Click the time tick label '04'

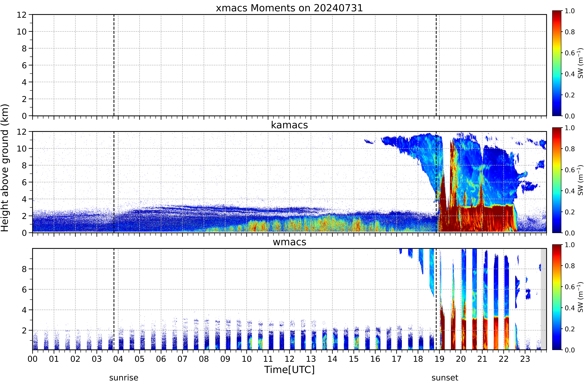[x=118, y=359]
